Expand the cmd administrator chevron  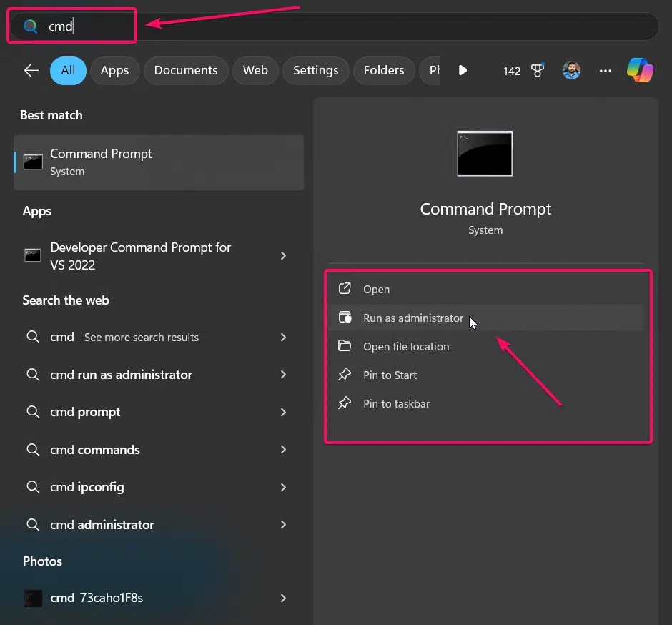tap(283, 525)
